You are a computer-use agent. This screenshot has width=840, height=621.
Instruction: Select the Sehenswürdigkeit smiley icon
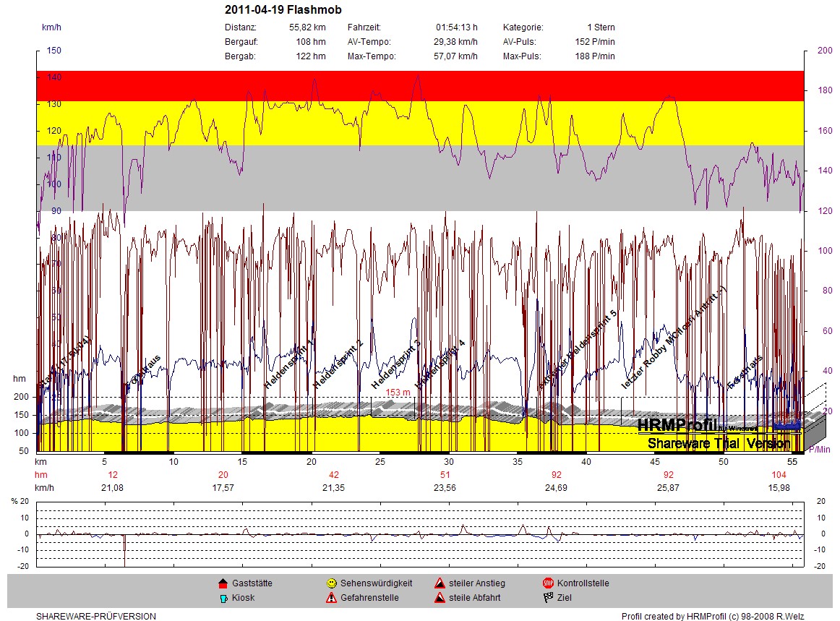(x=331, y=583)
